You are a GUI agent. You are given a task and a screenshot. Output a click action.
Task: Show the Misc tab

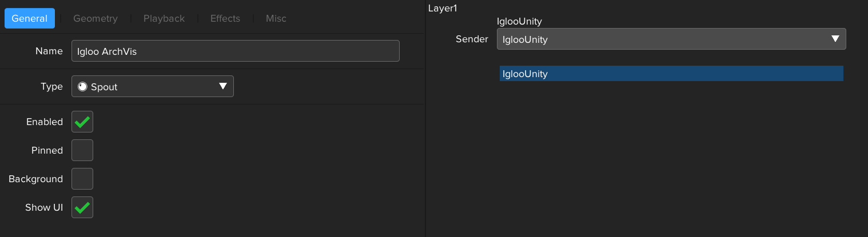[x=276, y=18]
